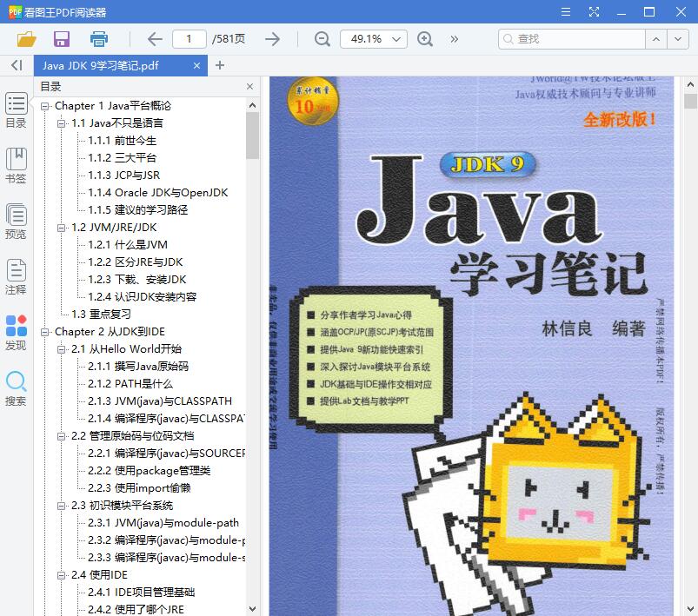Image resolution: width=698 pixels, height=616 pixels.
Task: Go to 1.1.1 前世今生 entry
Action: [122, 141]
